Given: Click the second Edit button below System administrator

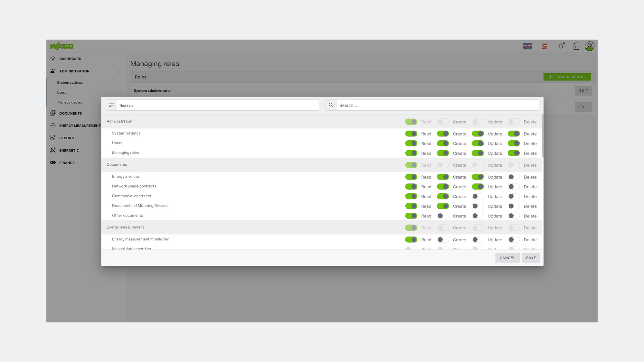Looking at the screenshot, I should point(583,107).
